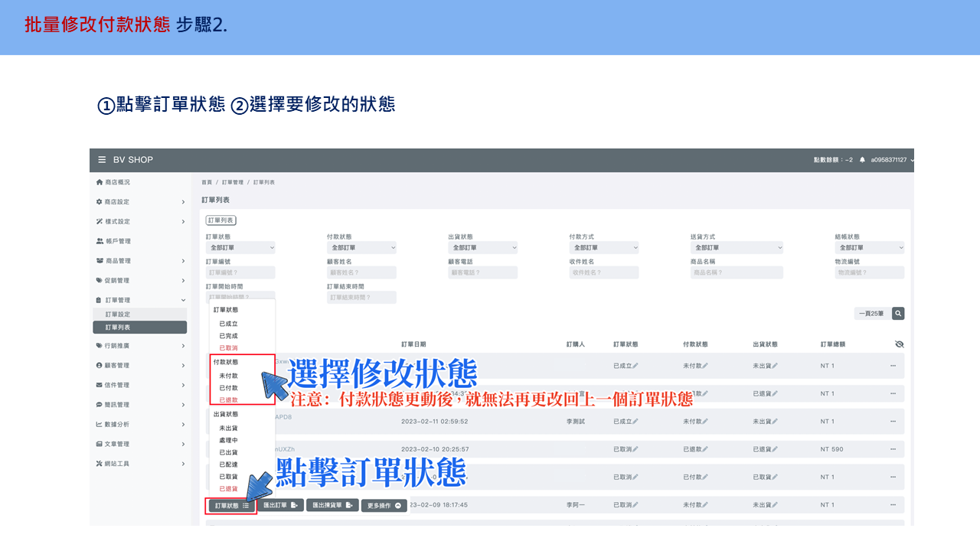Open the 更多操作 button
The image size is (980, 551).
point(384,506)
